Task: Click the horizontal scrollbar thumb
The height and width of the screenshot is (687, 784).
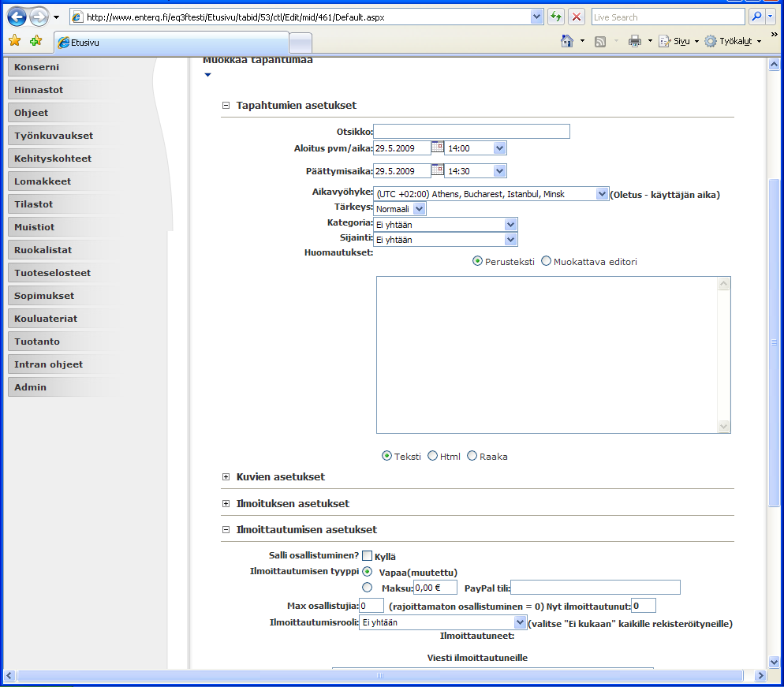Action: coord(380,675)
